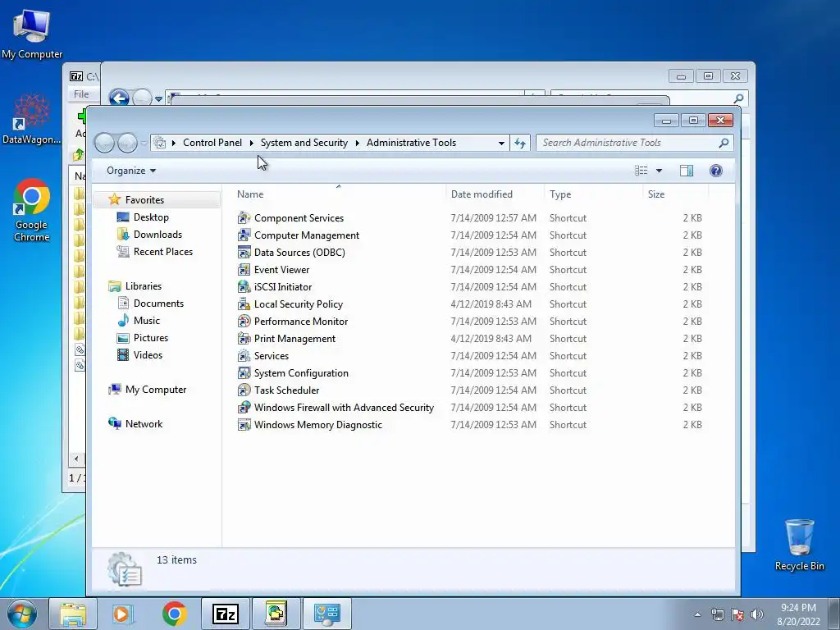Select the System Configuration icon
The image size is (840, 630).
click(x=244, y=373)
